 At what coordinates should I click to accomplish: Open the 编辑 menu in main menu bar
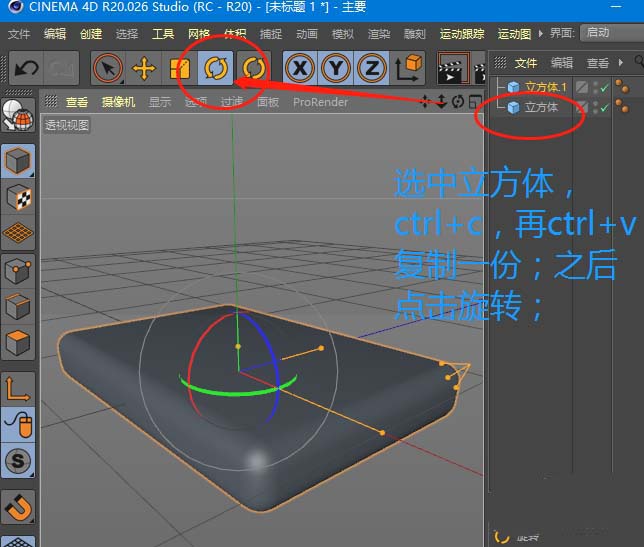tap(55, 34)
